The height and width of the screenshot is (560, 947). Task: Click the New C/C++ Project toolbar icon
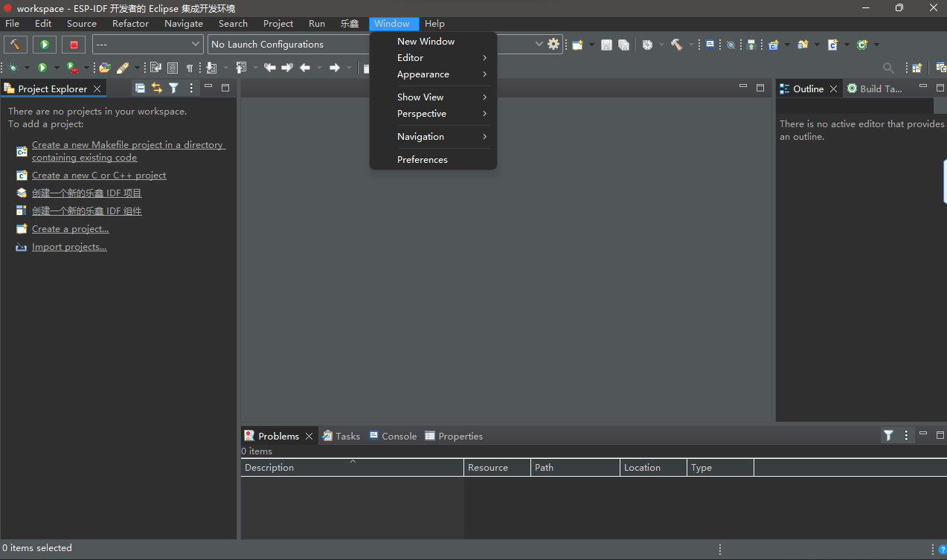[x=773, y=45]
